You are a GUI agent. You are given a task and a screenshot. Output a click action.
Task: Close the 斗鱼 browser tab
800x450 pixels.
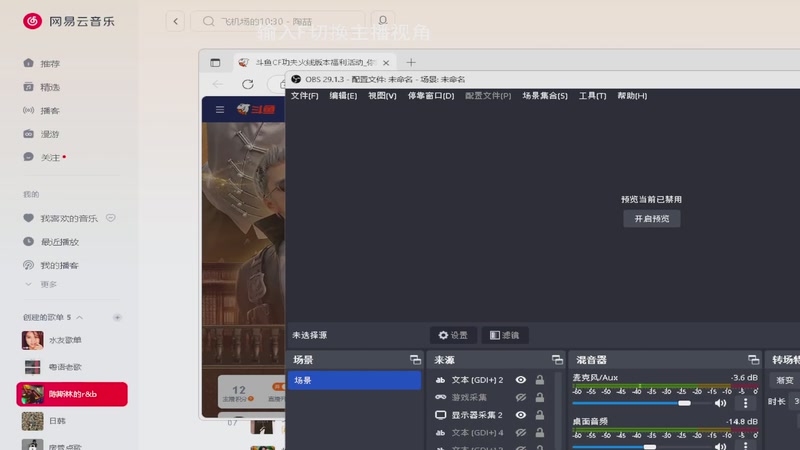tap(386, 63)
